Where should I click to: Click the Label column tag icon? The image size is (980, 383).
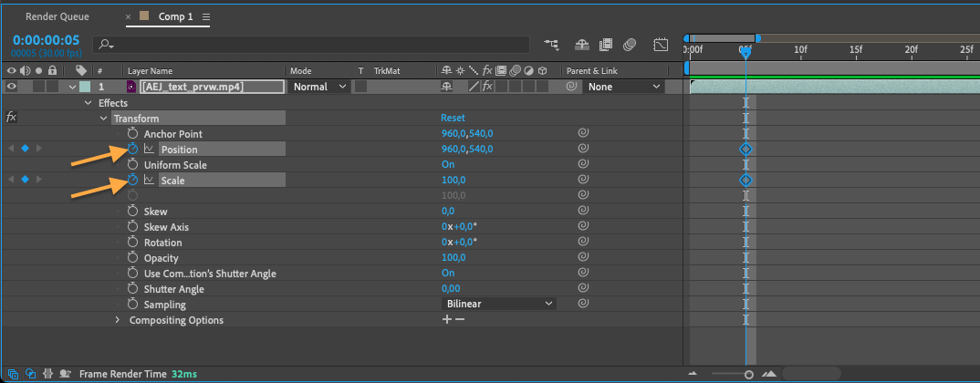coord(80,70)
